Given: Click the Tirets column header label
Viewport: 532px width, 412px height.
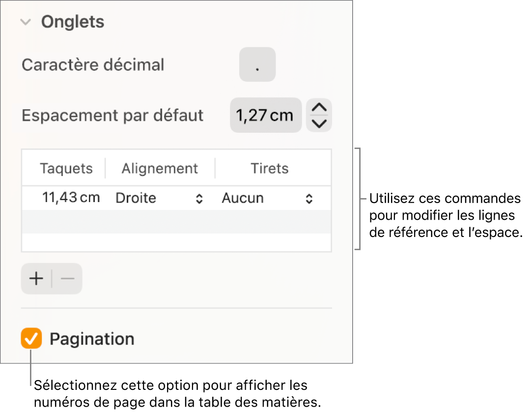Looking at the screenshot, I should point(269,168).
